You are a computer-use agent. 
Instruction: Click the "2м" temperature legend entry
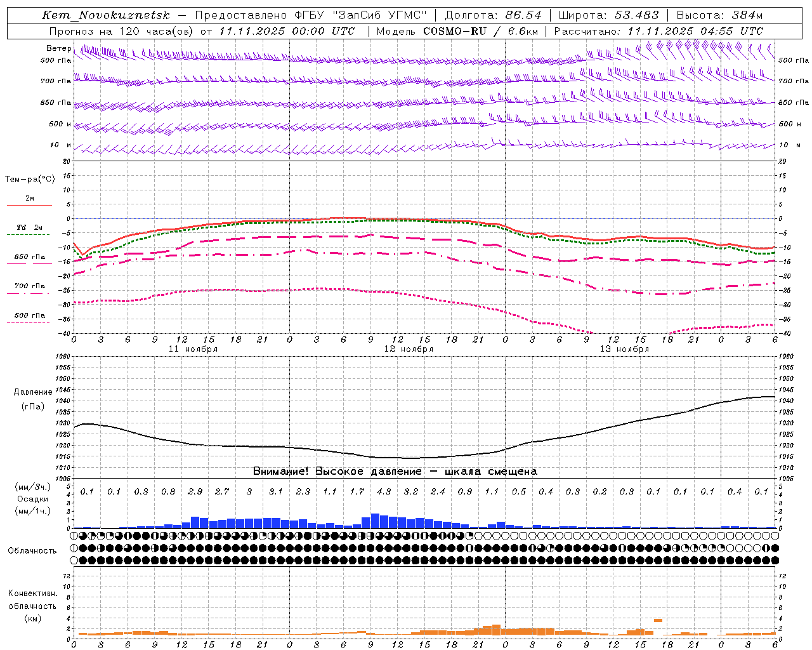30,199
